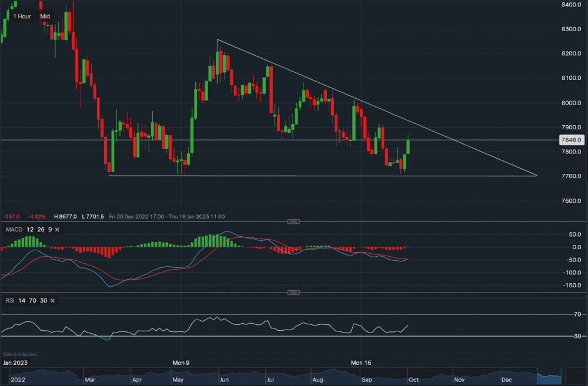Open the 1 Hour timeframe selector

click(x=22, y=16)
